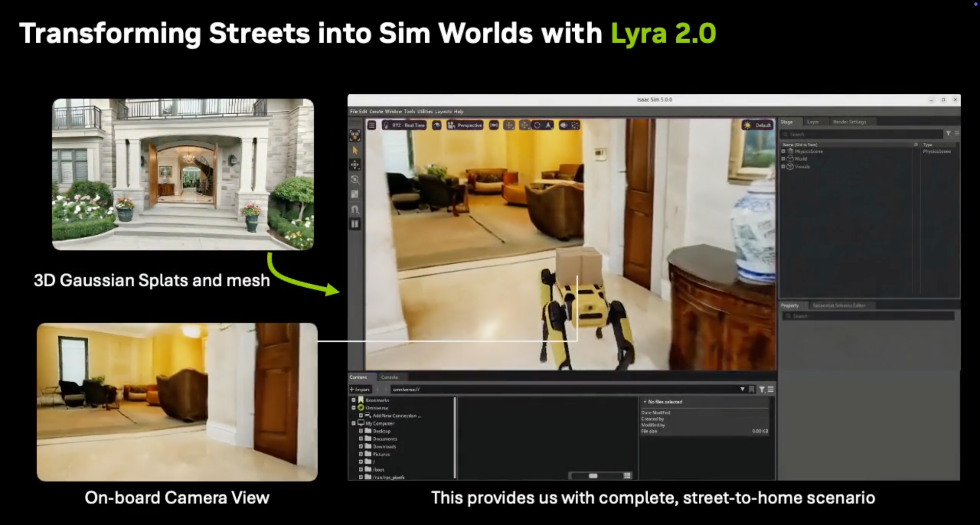Expand the World item in Stage tree
This screenshot has height=525, width=980.
click(783, 159)
